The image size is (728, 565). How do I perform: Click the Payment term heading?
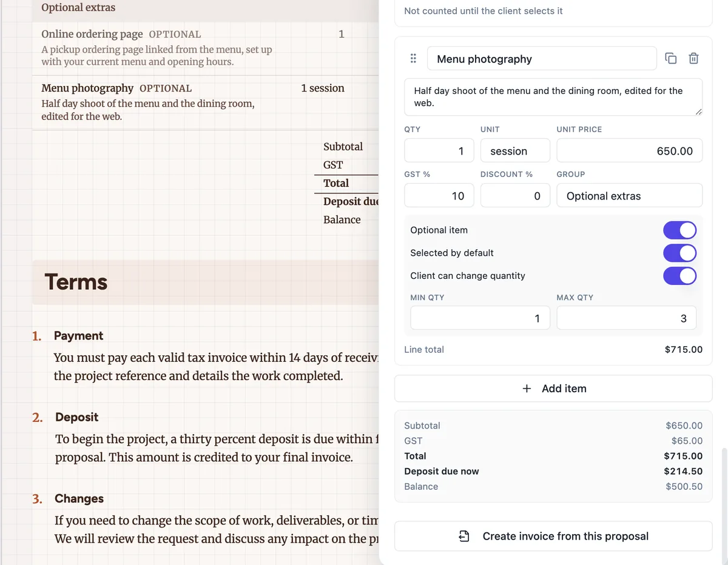tap(78, 336)
